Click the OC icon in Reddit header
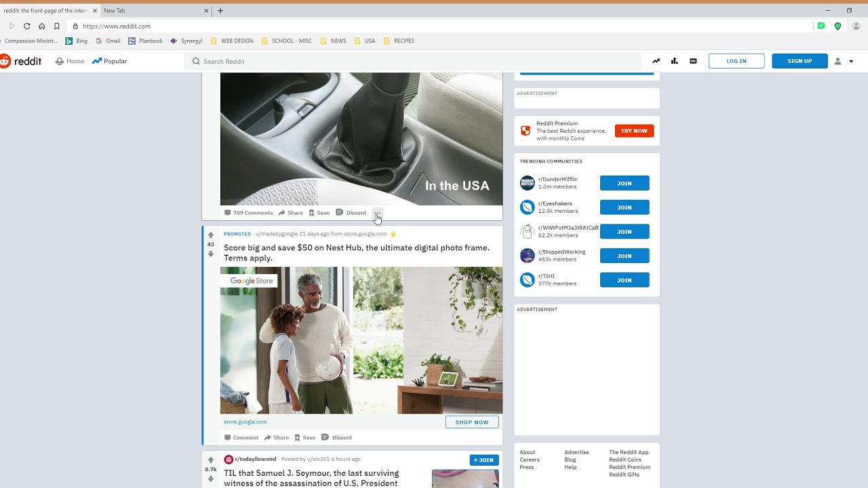The image size is (868, 488). tap(693, 61)
